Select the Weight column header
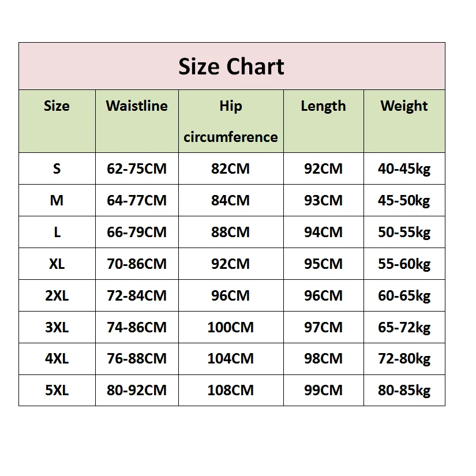The height and width of the screenshot is (476, 476). [x=404, y=121]
